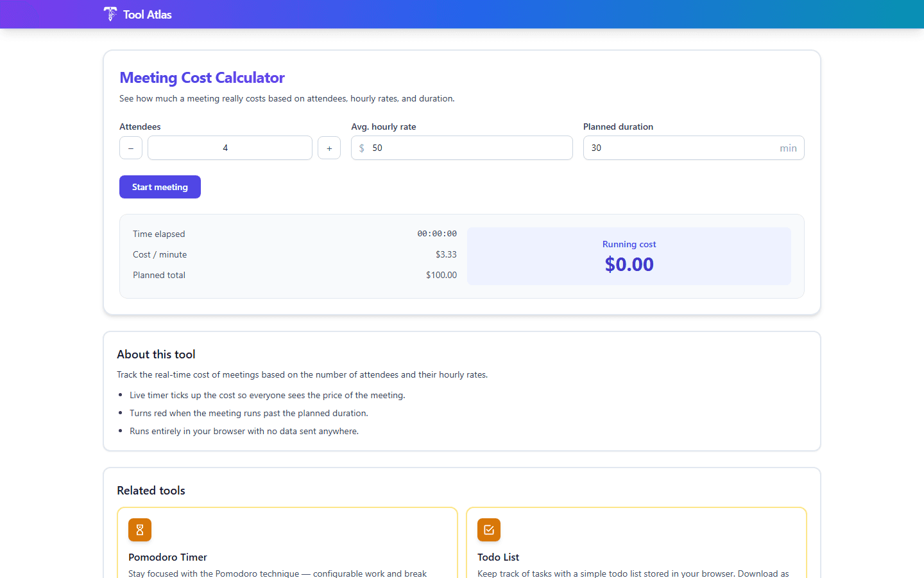Click the Running cost display panel
The image size is (924, 578).
click(x=629, y=256)
